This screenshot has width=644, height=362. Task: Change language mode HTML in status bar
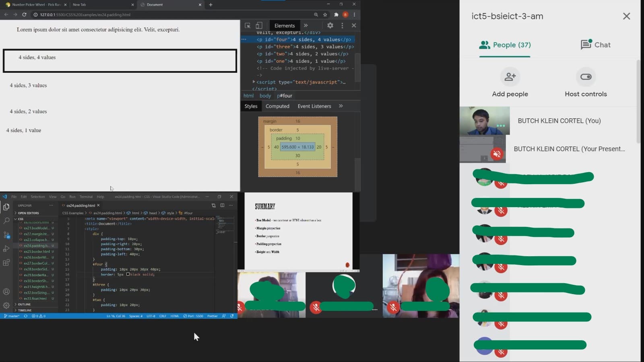tap(175, 316)
